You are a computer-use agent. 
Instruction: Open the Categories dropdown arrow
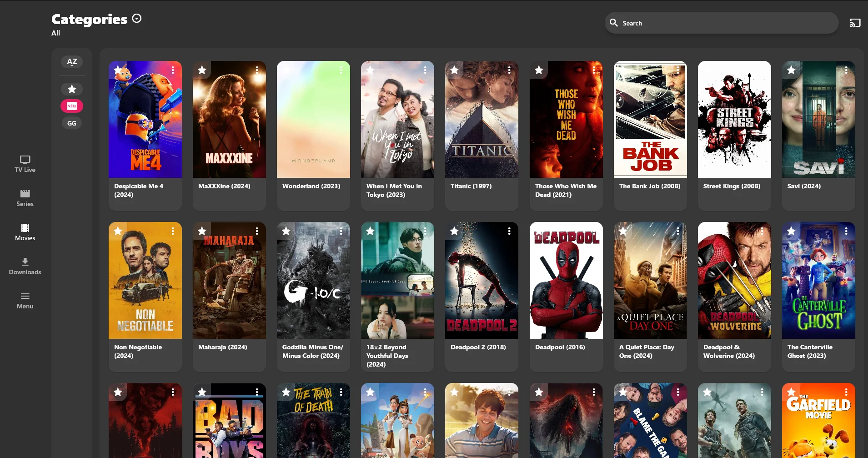pos(137,18)
